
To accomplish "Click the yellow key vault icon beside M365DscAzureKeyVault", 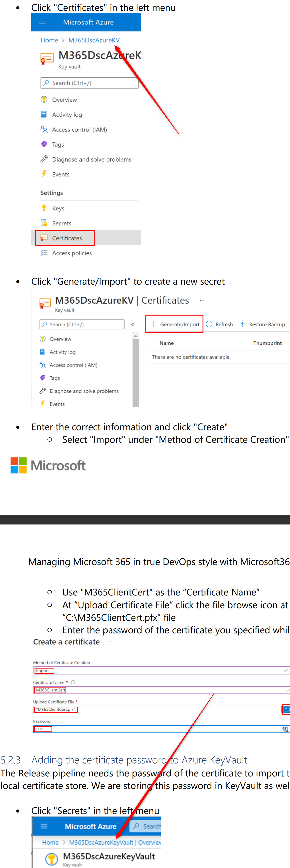I will pos(52,859).
